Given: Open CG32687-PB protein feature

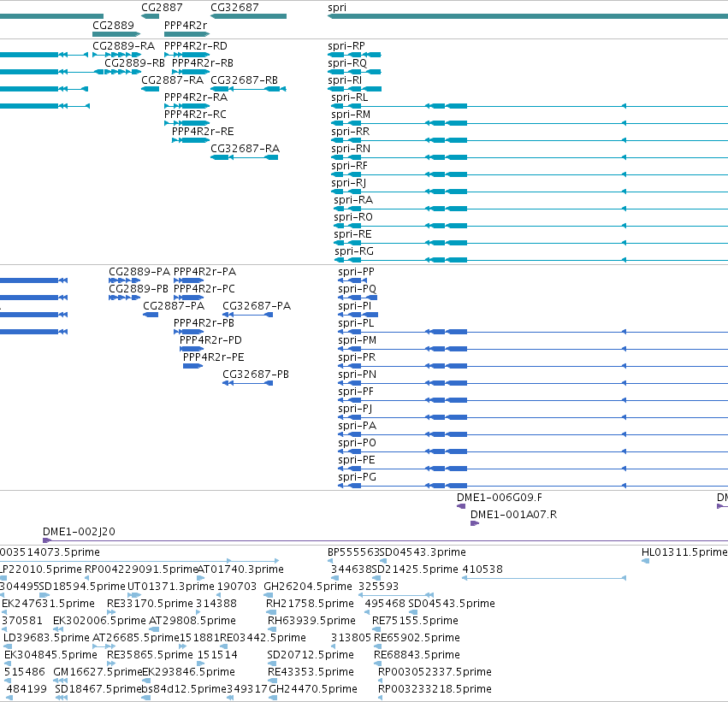Looking at the screenshot, I should tap(256, 375).
